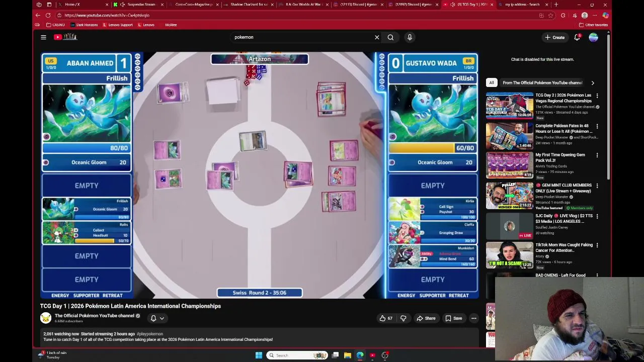Screen dimensions: 644x362
Task: Focus the YouTube search box
Action: click(302, 37)
